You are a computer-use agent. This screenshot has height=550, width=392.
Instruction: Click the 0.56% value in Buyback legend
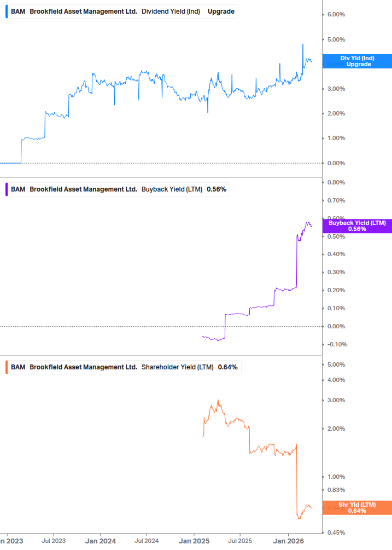point(217,189)
